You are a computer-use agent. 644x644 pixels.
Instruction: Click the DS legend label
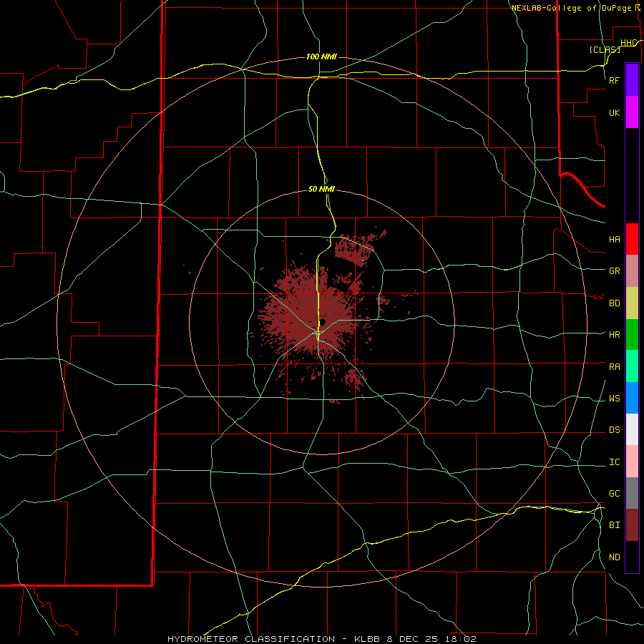tap(615, 430)
